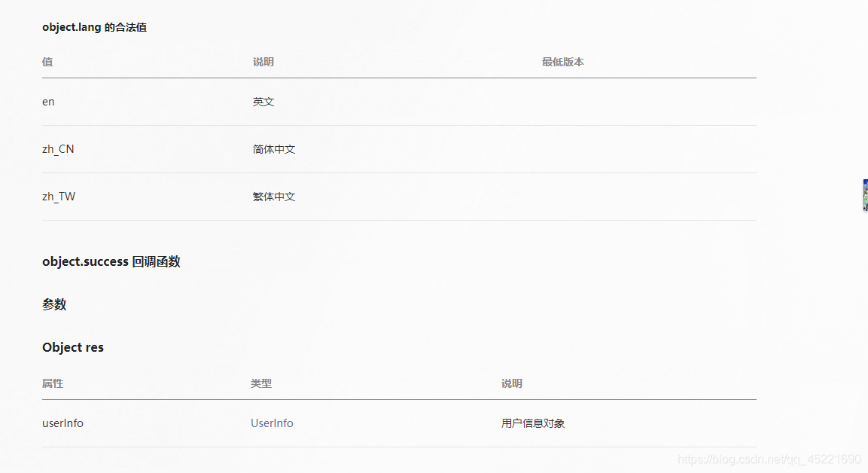This screenshot has height=473, width=868.
Task: Click the 类型 column header
Action: 261,383
